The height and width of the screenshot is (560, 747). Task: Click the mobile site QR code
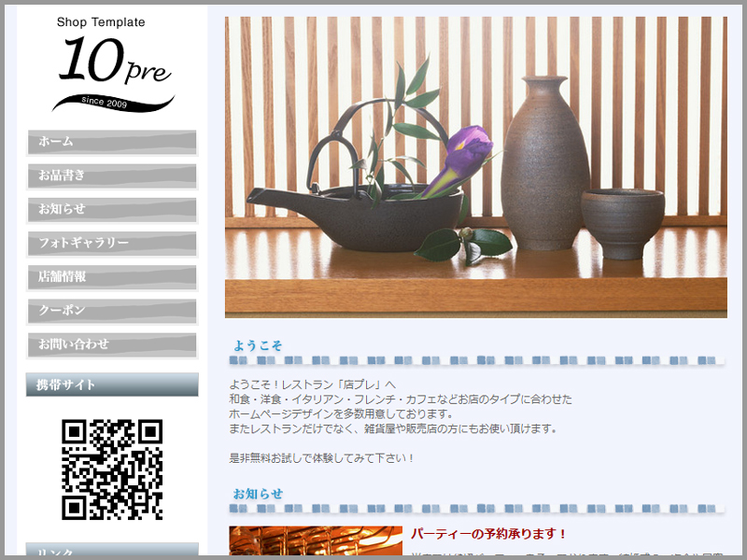(x=112, y=469)
